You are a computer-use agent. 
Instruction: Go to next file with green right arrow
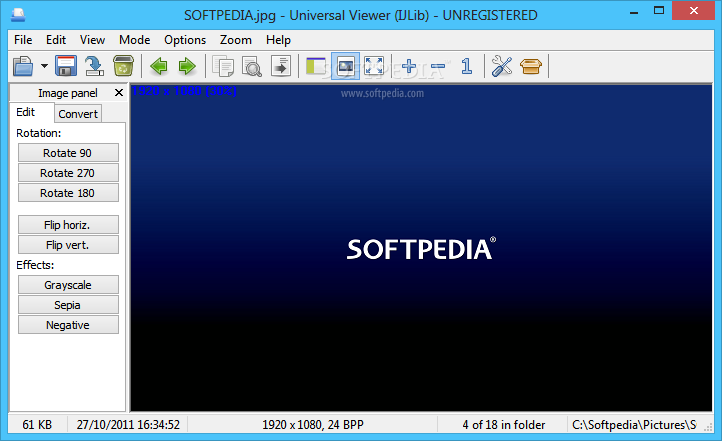[187, 66]
